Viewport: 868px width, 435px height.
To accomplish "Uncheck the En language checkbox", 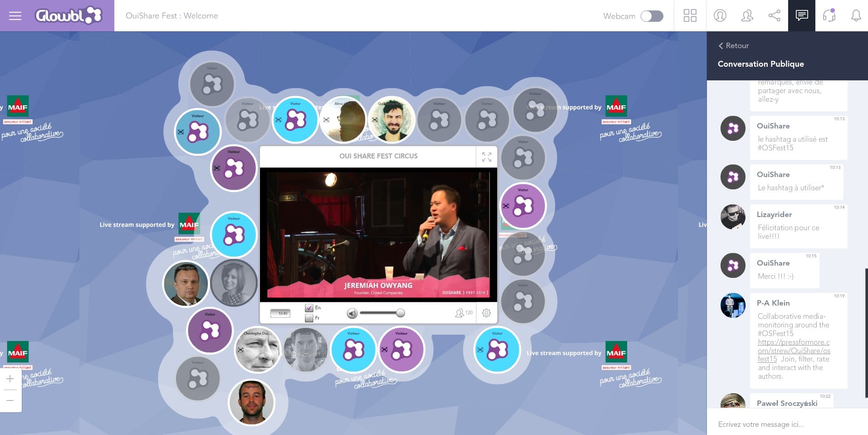I will (309, 308).
